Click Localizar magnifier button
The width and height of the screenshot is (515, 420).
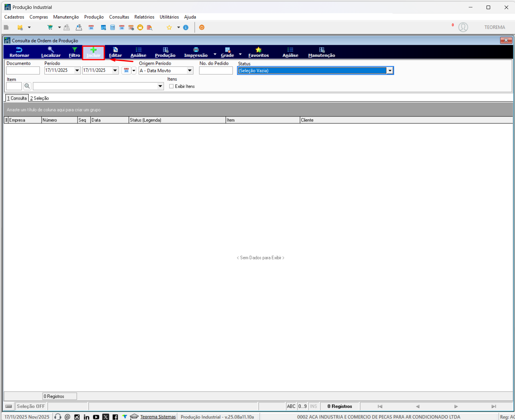51,52
